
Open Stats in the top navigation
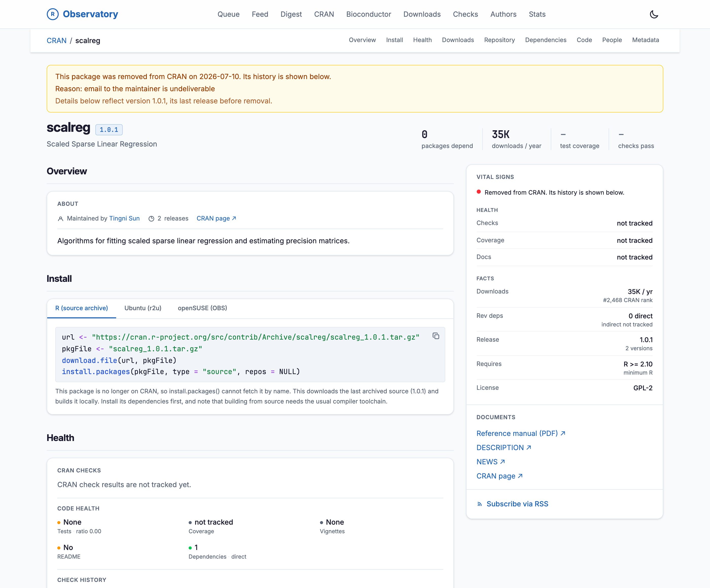537,14
